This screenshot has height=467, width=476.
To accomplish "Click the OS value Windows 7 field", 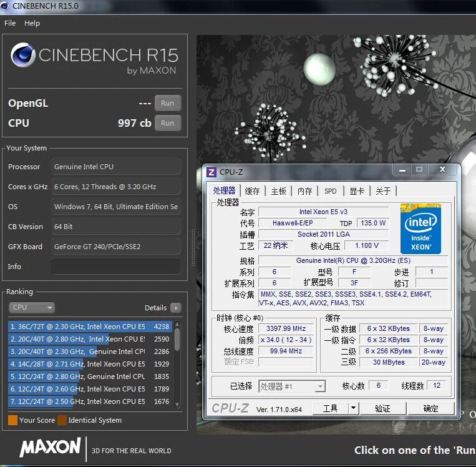I will click(116, 207).
